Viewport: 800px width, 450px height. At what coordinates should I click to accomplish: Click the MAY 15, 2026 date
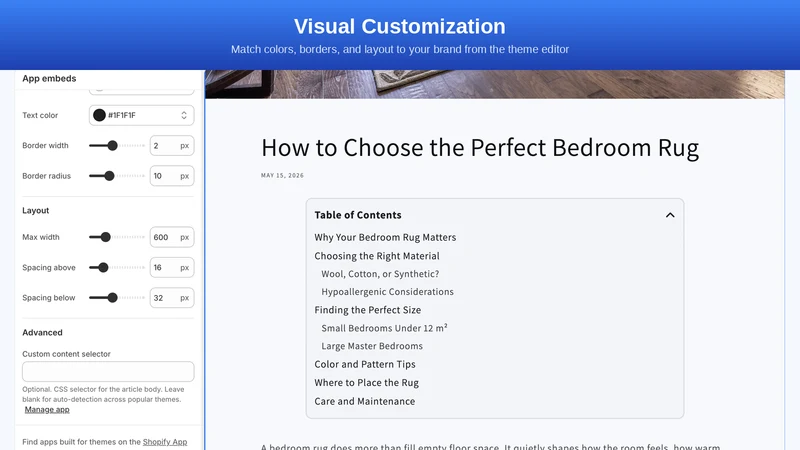pos(282,176)
